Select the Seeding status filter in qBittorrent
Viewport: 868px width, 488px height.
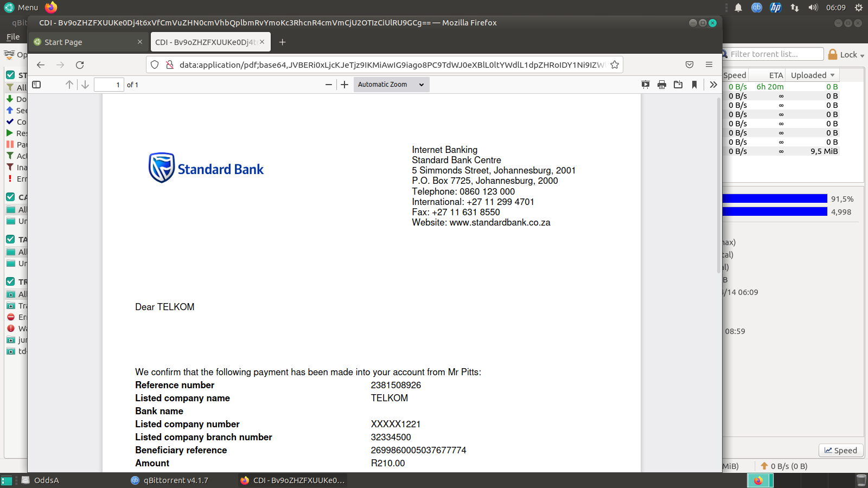click(x=16, y=111)
